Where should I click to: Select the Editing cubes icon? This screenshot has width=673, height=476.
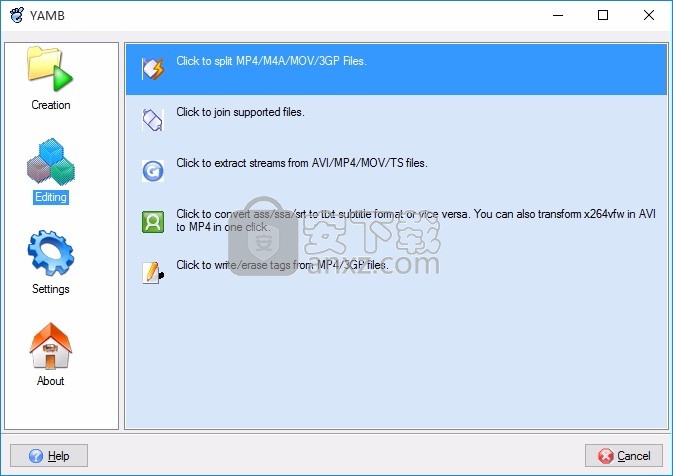(51, 161)
